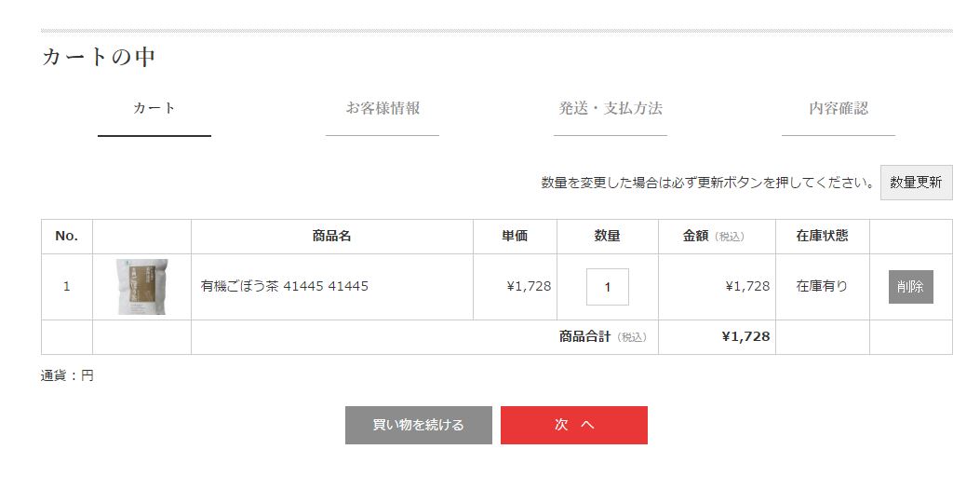Delete the item with 削除 button
The image size is (980, 490).
click(910, 287)
